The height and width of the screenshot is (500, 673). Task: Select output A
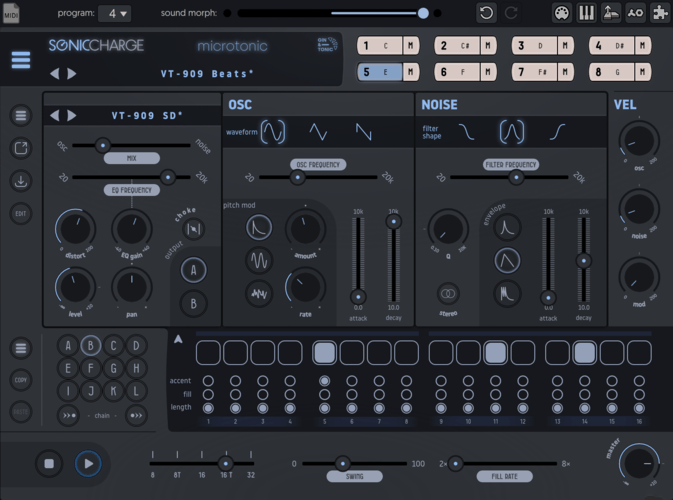194,270
